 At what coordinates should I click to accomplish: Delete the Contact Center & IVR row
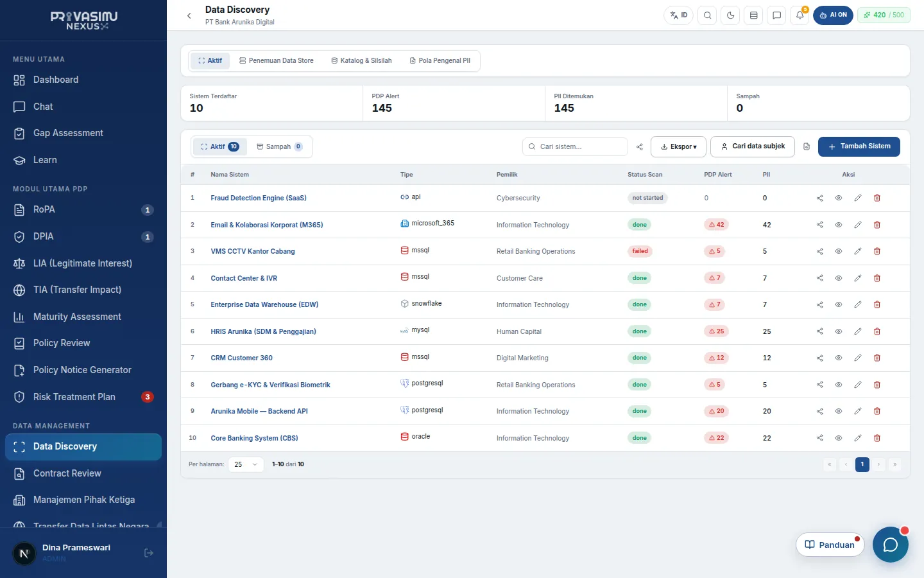877,278
